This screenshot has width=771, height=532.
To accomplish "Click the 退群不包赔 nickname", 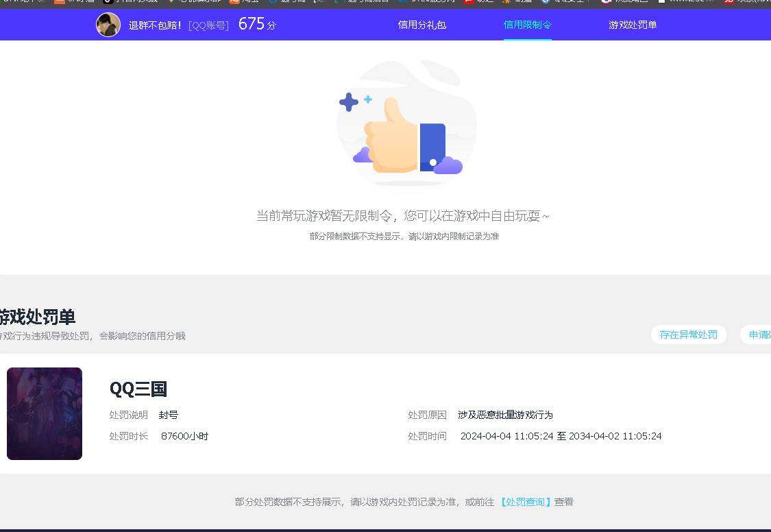I will pos(156,25).
